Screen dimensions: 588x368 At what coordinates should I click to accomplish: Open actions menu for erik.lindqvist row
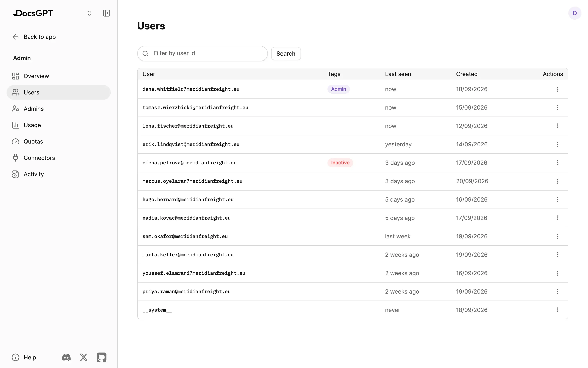(x=557, y=144)
